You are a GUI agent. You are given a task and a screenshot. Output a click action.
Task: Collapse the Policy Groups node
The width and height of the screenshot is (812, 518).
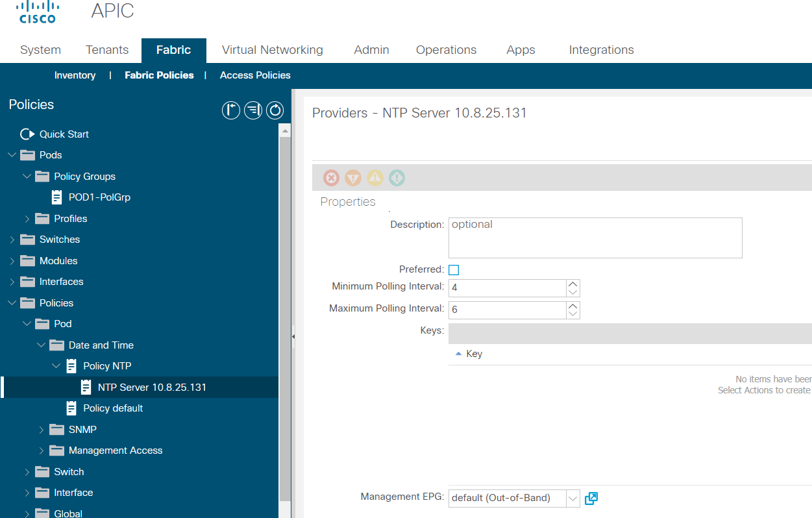click(x=27, y=177)
